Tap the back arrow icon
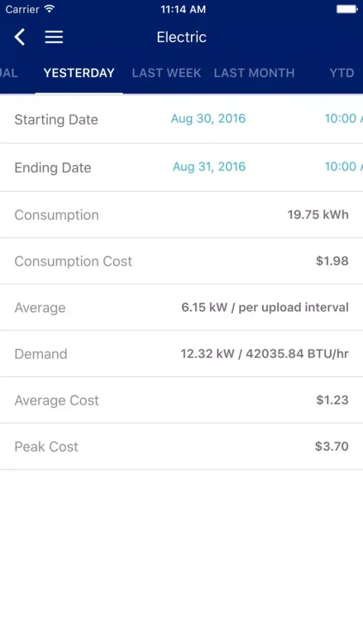Viewport: 363px width, 644px height. [20, 37]
